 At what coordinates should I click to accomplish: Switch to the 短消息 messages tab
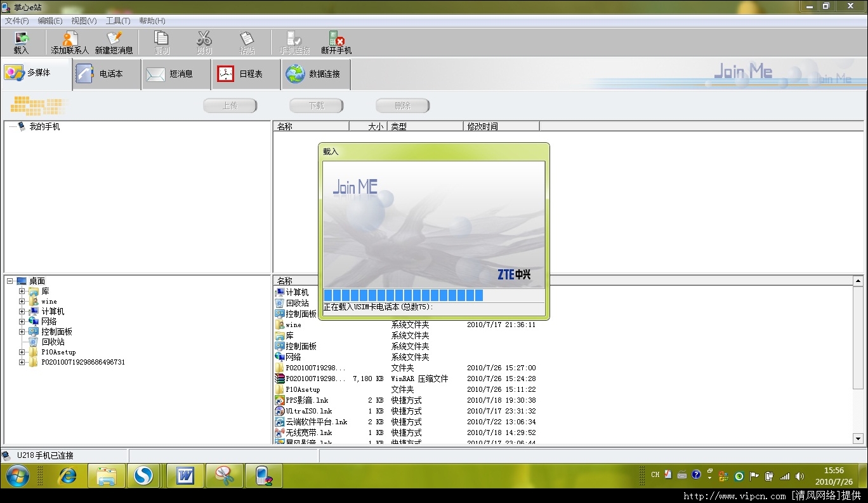pos(176,74)
